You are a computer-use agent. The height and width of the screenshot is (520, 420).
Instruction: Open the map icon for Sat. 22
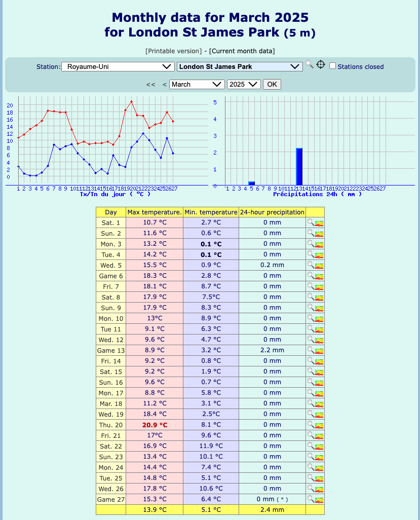[x=319, y=446]
